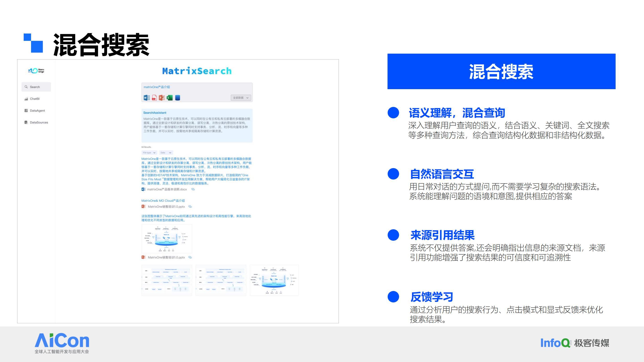Open DataSources in the sidebar
Screen dimensions: 644x362
(x=36, y=122)
